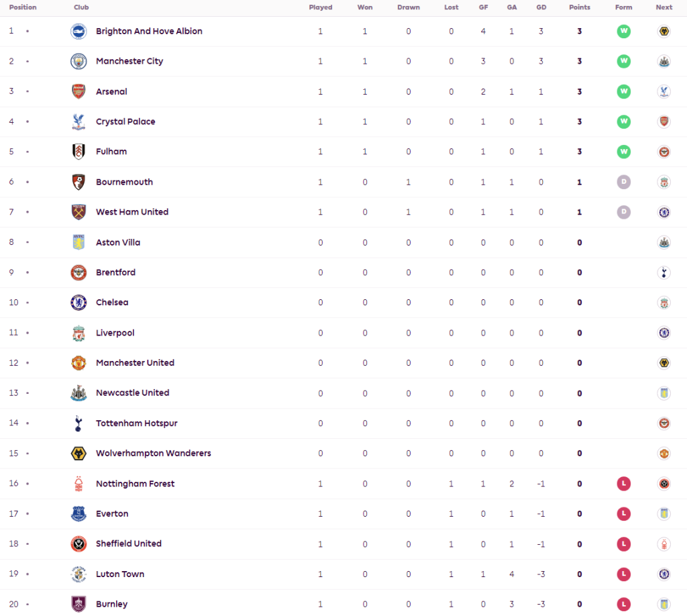Click Bournemouth's grey D form badge

[x=624, y=182]
